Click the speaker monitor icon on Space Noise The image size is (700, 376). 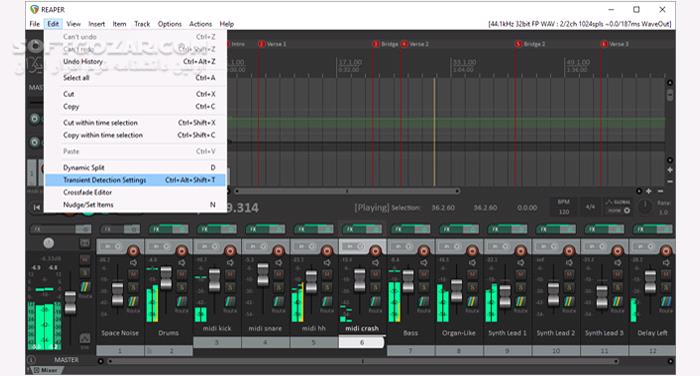click(133, 263)
